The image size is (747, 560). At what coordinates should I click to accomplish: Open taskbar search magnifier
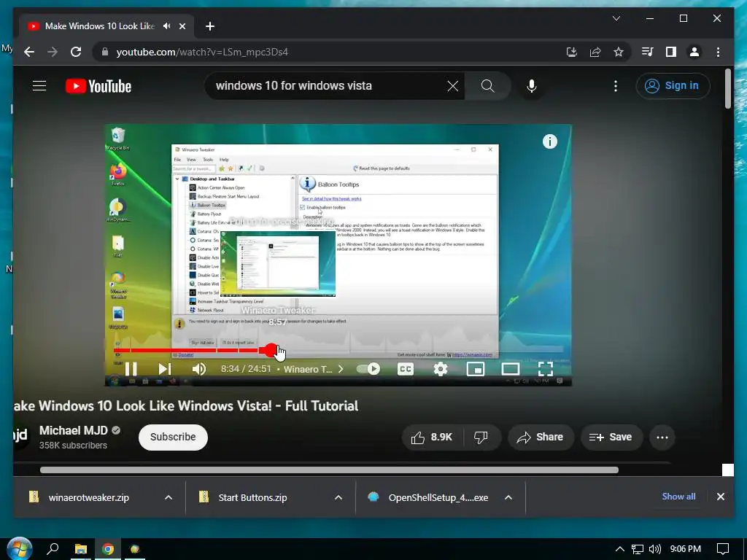53,549
